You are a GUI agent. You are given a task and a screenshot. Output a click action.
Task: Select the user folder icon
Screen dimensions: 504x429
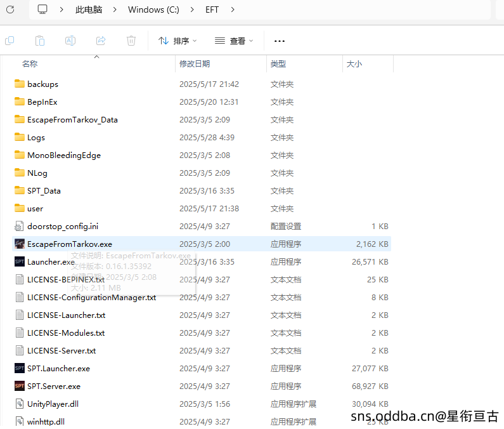point(20,208)
